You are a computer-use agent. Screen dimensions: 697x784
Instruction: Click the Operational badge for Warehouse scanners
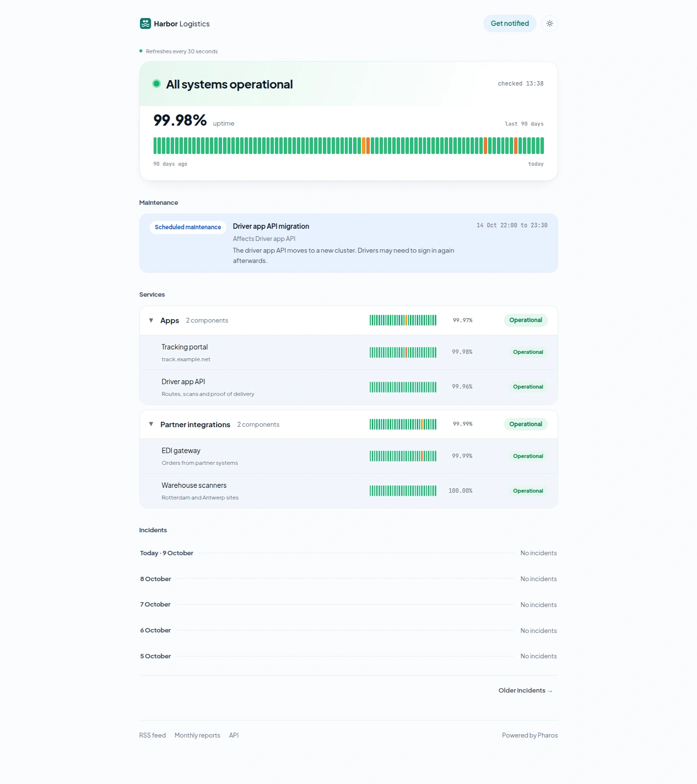[x=528, y=491]
